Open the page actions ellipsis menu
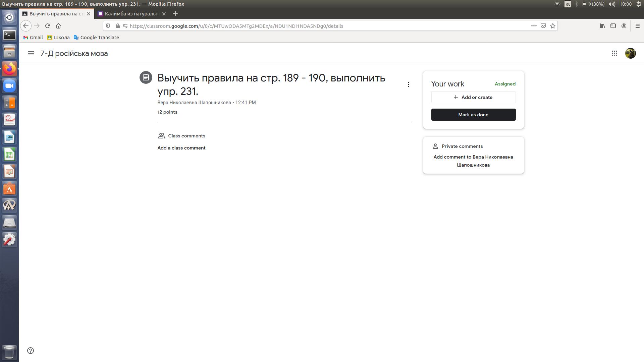Image resolution: width=644 pixels, height=362 pixels. [534, 26]
